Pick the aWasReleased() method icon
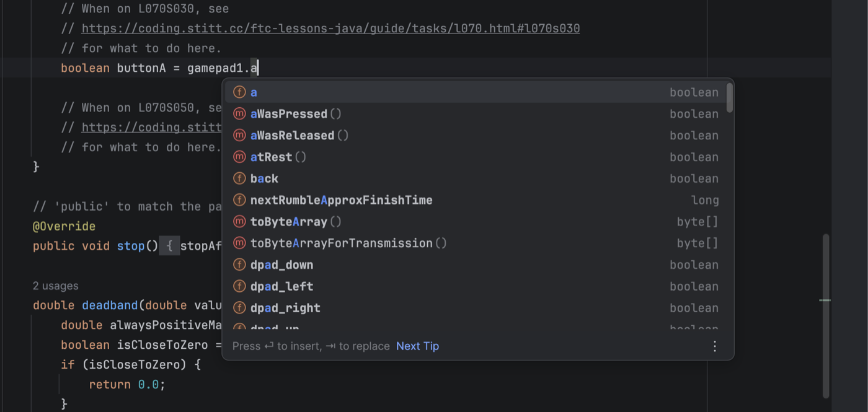The width and height of the screenshot is (868, 412). (239, 136)
